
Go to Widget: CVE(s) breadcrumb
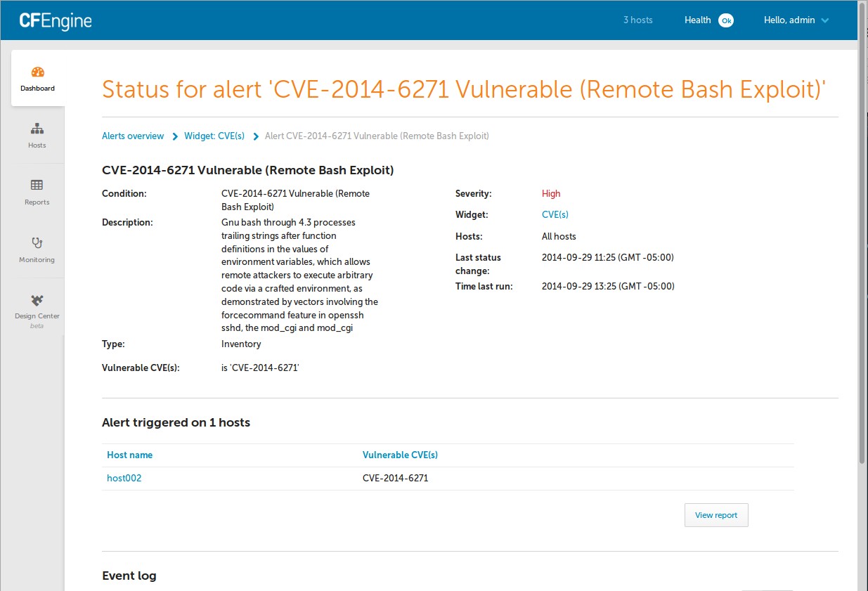tap(214, 136)
